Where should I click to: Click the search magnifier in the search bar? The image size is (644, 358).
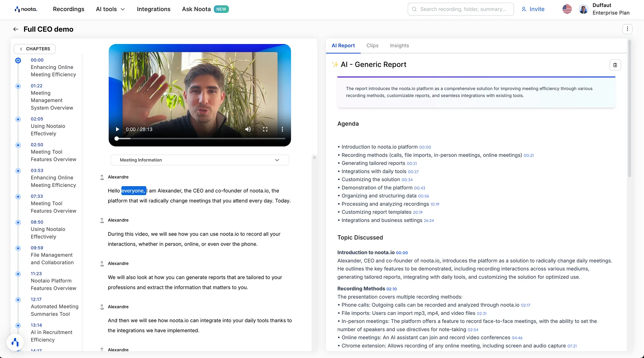414,9
